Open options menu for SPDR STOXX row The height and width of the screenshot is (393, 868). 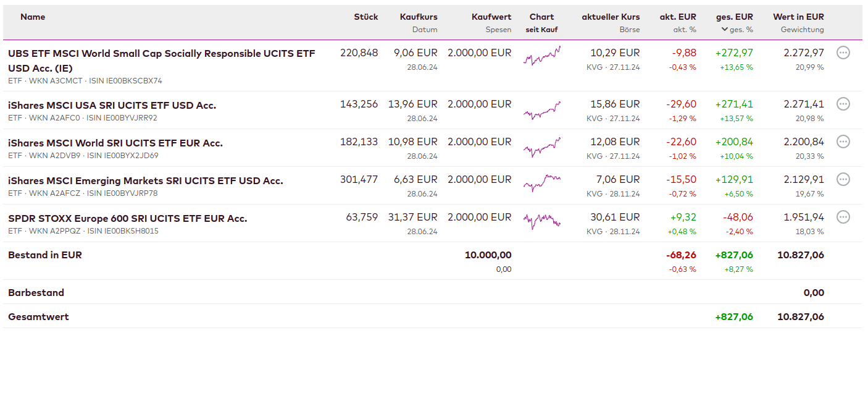pos(843,218)
